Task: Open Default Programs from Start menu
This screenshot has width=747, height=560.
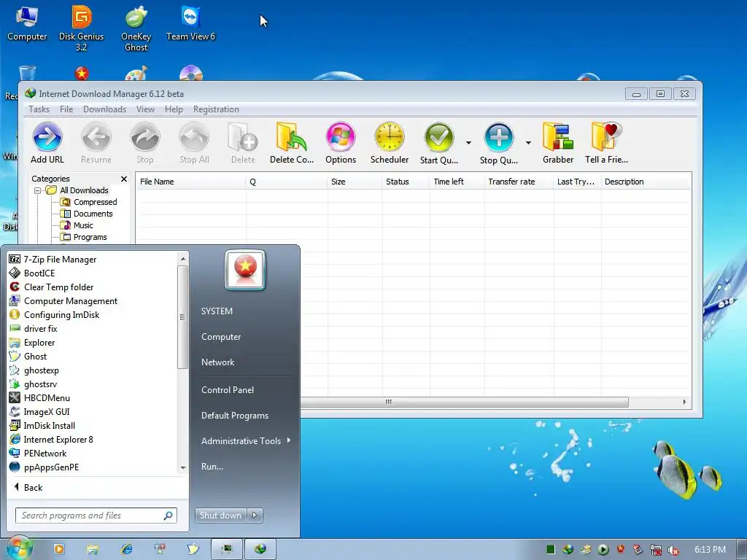Action: coord(235,416)
